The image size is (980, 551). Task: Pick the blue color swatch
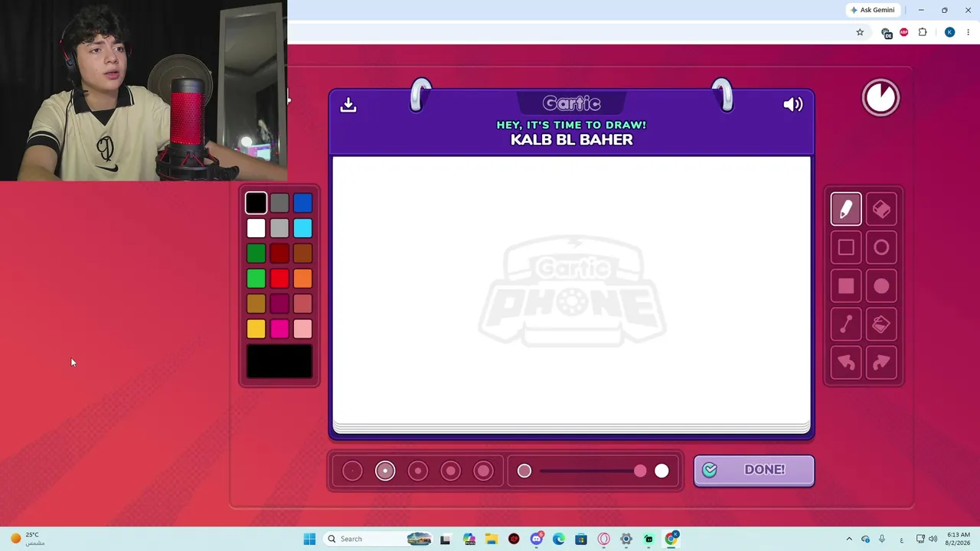(302, 203)
